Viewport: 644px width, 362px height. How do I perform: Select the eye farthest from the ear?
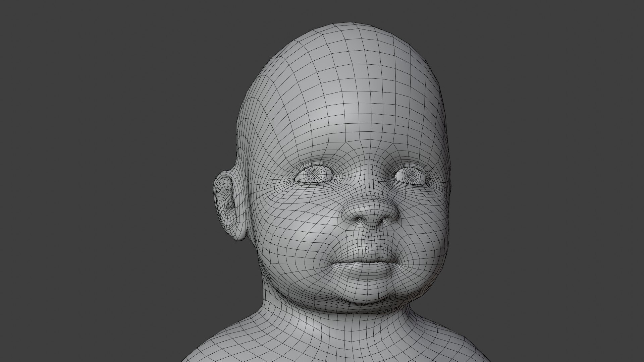411,176
